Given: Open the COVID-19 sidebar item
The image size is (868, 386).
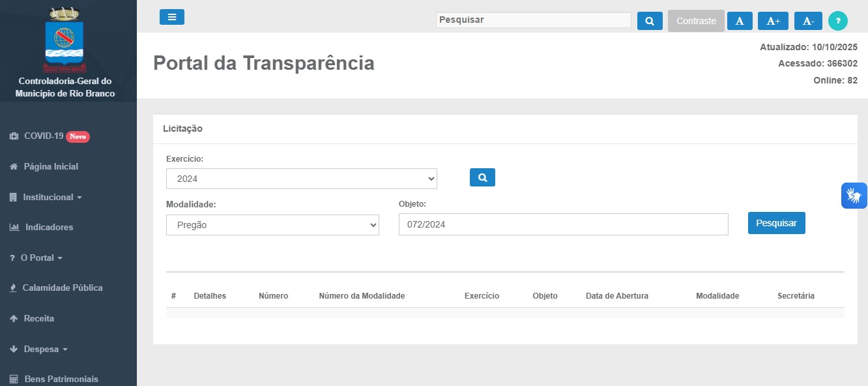Looking at the screenshot, I should [x=43, y=136].
